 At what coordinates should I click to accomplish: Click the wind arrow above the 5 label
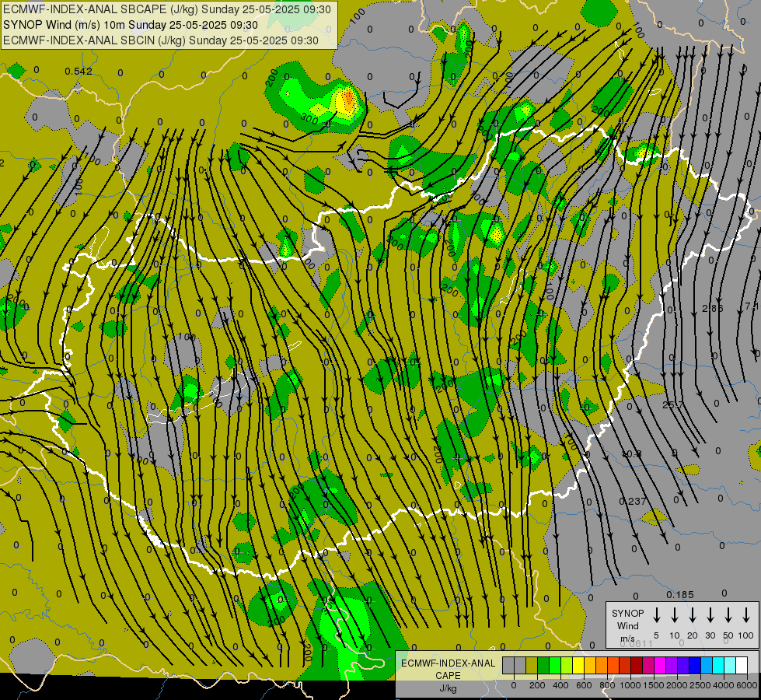coord(657,615)
